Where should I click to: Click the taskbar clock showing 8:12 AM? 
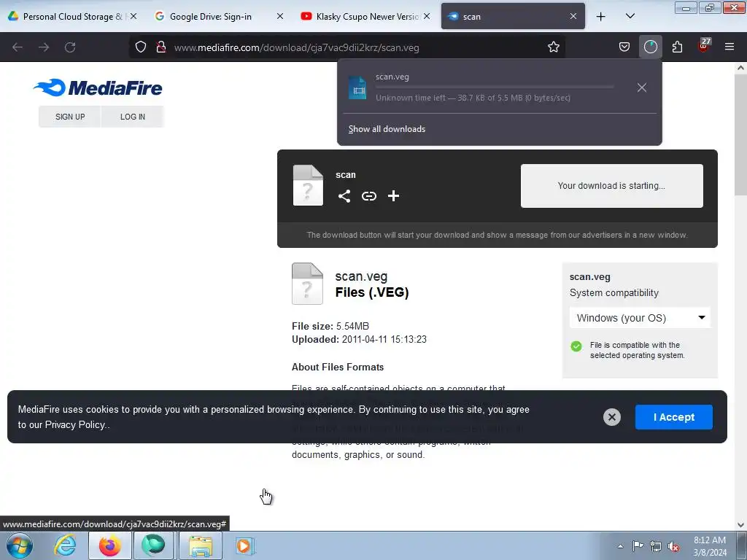(x=709, y=546)
